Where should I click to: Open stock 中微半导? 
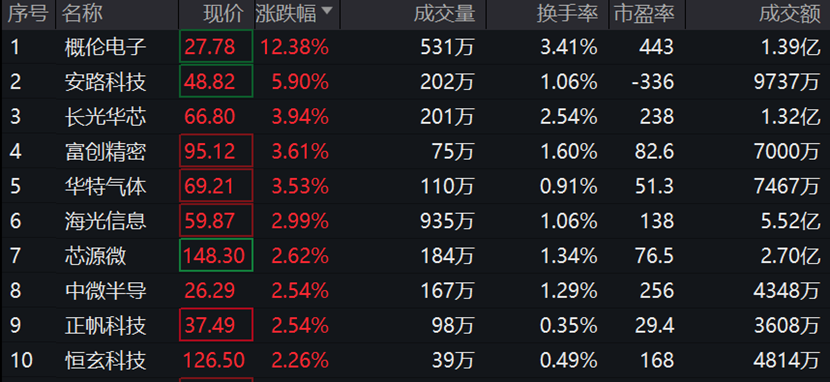tap(105, 291)
